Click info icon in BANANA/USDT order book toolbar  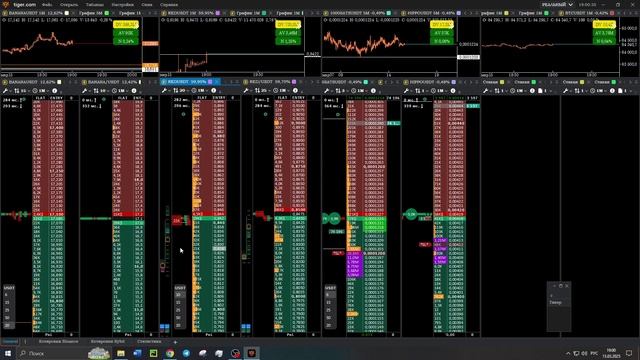point(134,91)
